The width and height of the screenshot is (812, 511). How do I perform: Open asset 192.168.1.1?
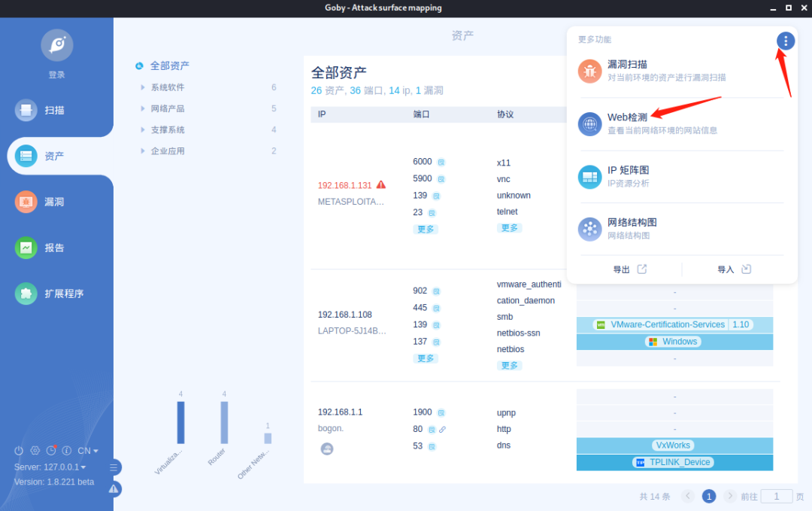341,412
